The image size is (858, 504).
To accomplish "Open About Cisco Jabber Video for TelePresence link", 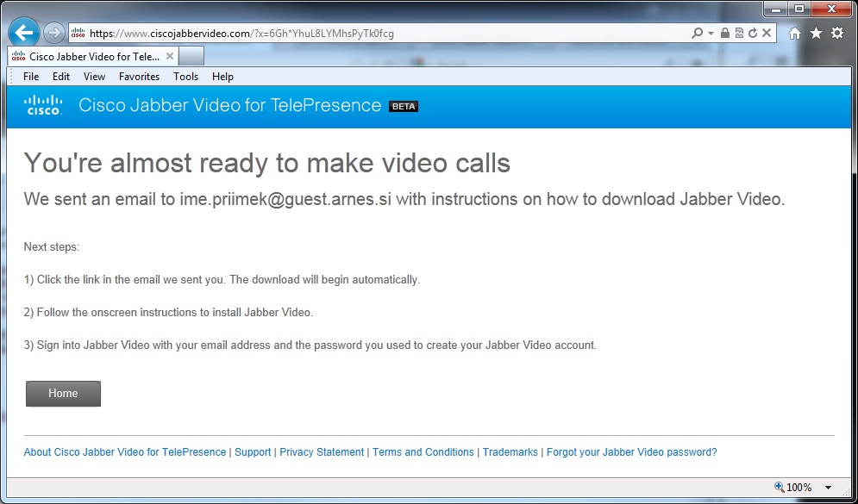I will click(125, 452).
